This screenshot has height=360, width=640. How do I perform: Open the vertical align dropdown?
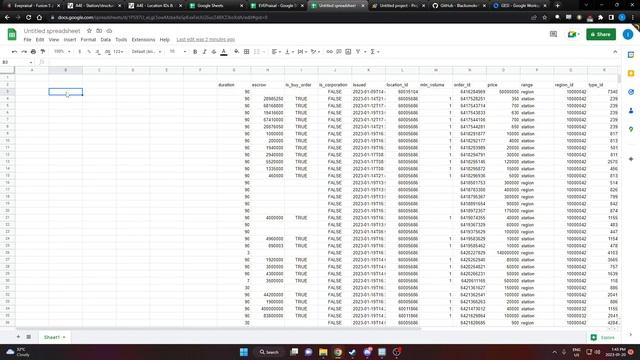pos(289,52)
